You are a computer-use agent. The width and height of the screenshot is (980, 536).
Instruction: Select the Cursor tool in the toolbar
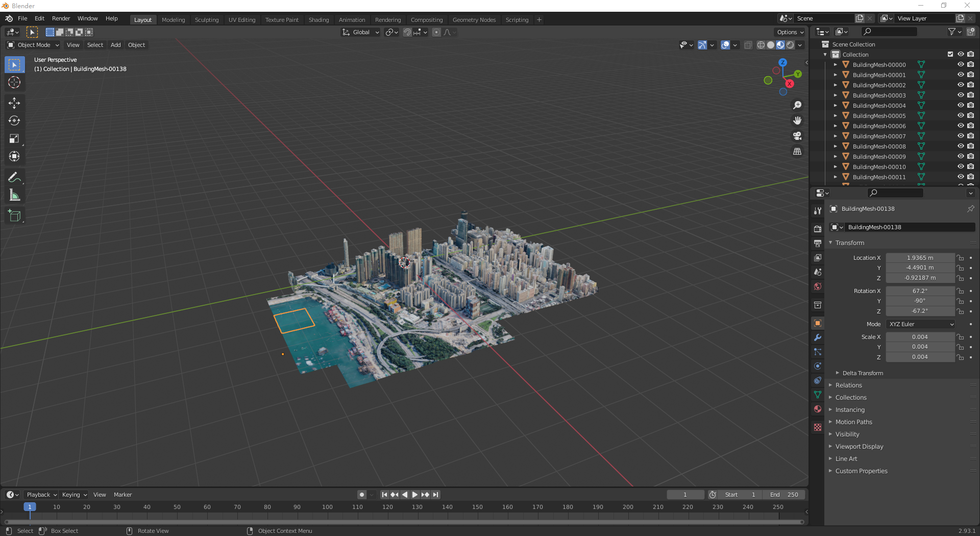point(14,83)
